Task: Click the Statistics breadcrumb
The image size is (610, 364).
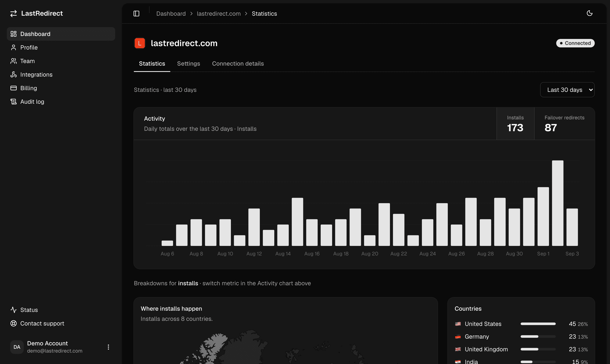Action: pyautogui.click(x=264, y=14)
